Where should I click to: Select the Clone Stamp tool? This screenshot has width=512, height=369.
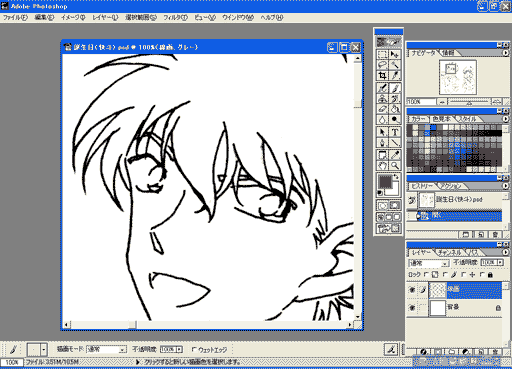point(382,98)
